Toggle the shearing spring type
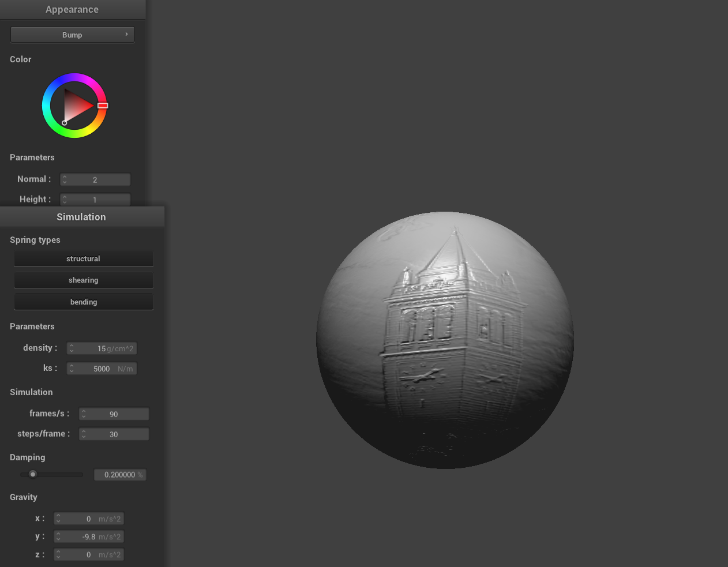 coord(84,280)
